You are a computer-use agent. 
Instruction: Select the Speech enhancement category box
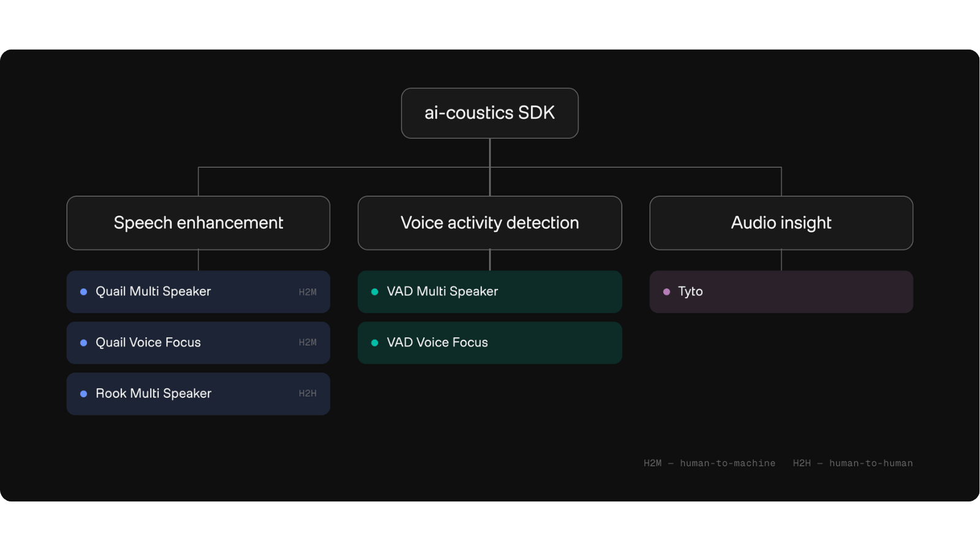(198, 223)
